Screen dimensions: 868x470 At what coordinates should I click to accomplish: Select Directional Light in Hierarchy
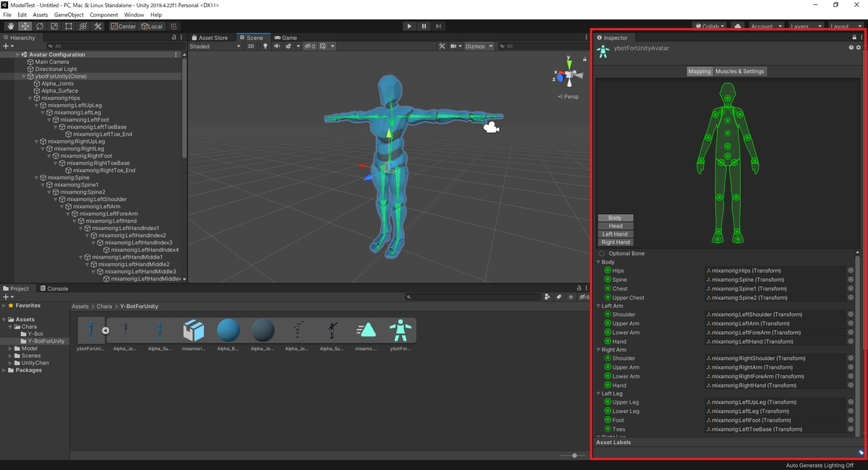tap(56, 69)
